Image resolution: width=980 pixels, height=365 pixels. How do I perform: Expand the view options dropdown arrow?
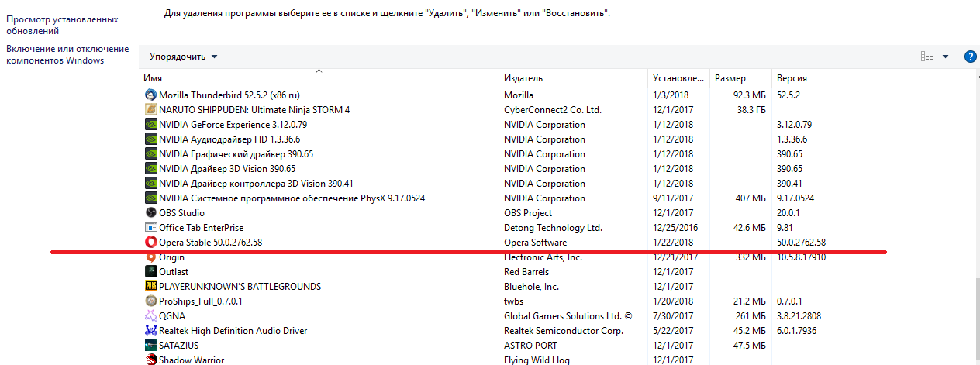(x=945, y=57)
